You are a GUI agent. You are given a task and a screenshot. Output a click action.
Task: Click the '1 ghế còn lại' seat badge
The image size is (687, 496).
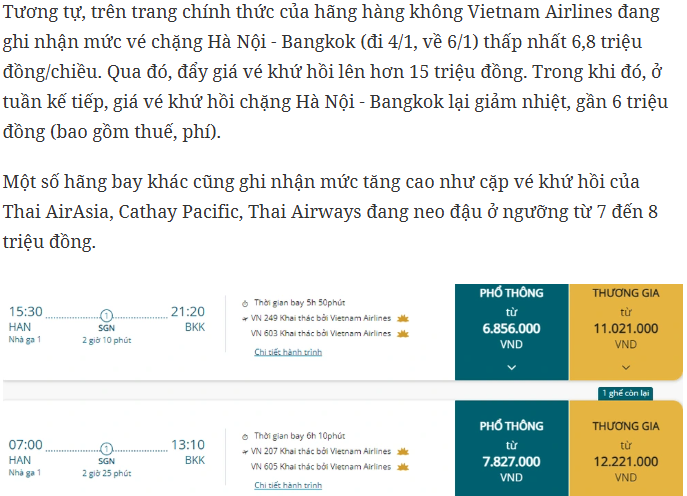pos(625,392)
